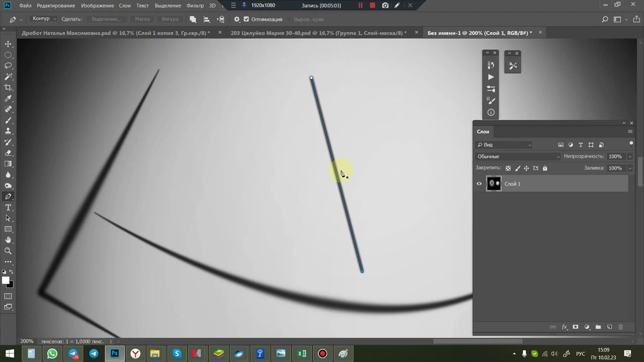Expand the Непрозрачность opacity dropdown arrow
This screenshot has width=644, height=362.
pyautogui.click(x=629, y=156)
